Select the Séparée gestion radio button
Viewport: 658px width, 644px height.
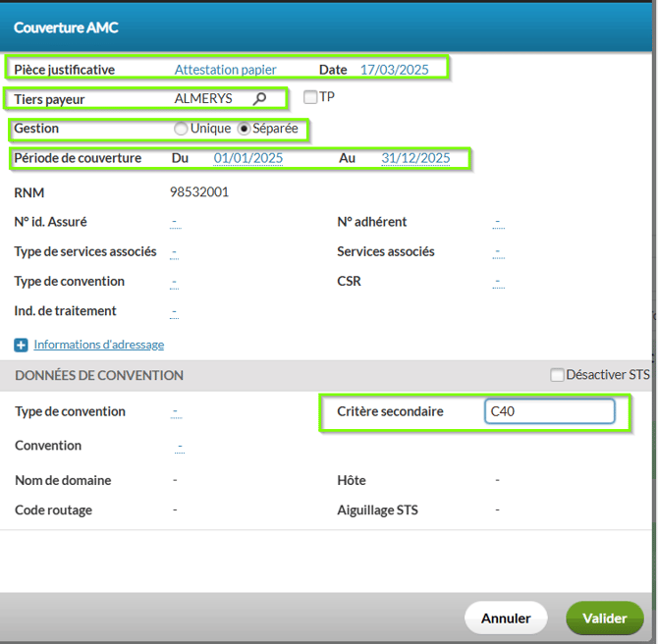click(245, 129)
